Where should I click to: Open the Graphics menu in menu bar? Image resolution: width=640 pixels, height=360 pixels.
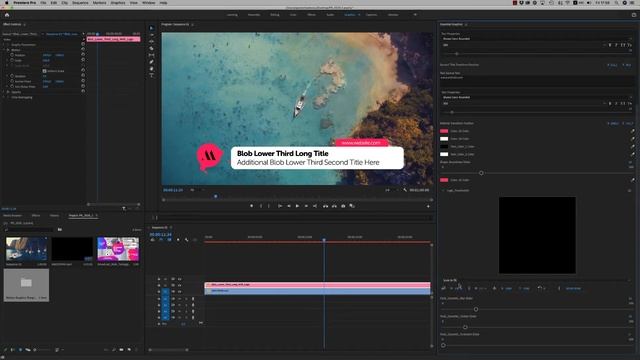point(118,2)
